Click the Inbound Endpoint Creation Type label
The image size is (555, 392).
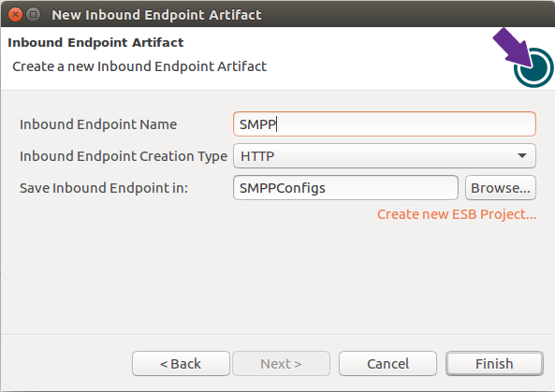point(124,156)
